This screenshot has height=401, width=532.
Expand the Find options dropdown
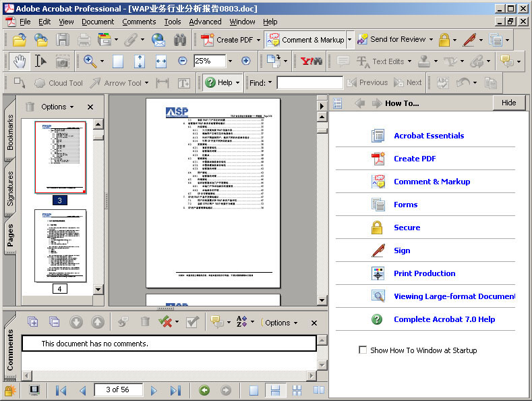pyautogui.click(x=270, y=82)
